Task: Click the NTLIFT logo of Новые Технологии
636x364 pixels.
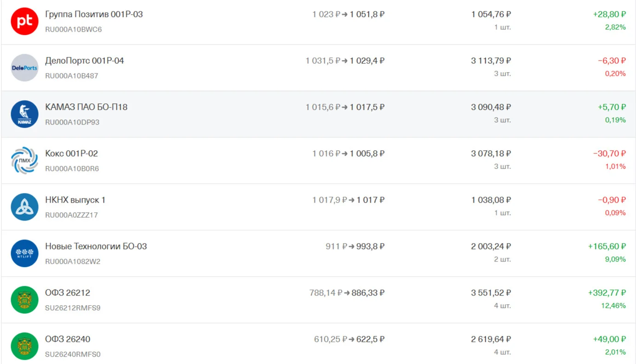Action: 24,253
